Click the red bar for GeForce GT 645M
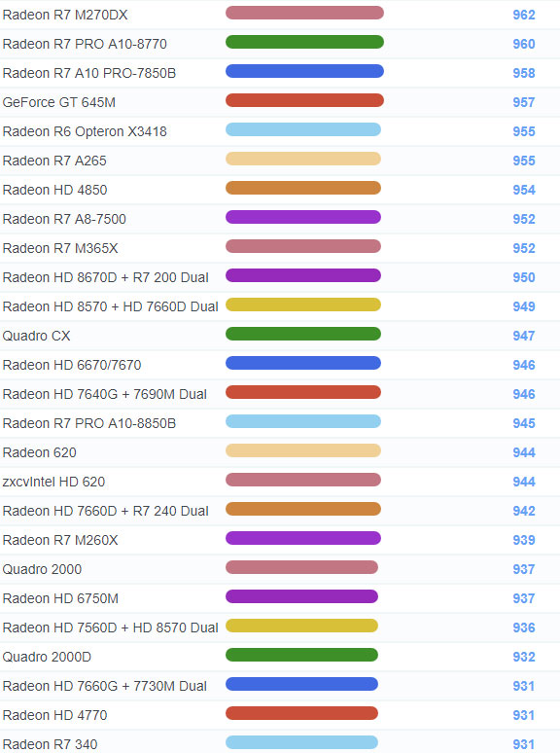 [304, 100]
